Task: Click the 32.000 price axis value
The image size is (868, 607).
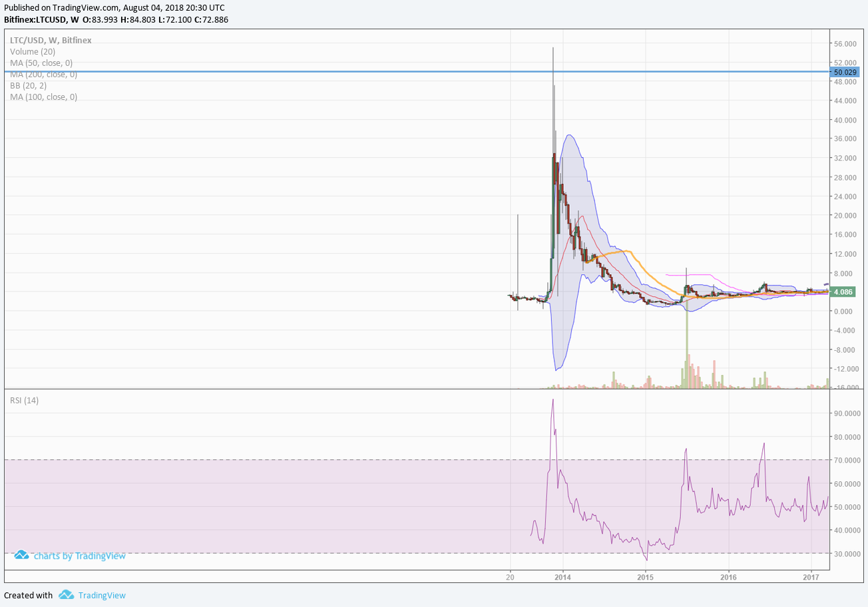Action: pos(845,158)
